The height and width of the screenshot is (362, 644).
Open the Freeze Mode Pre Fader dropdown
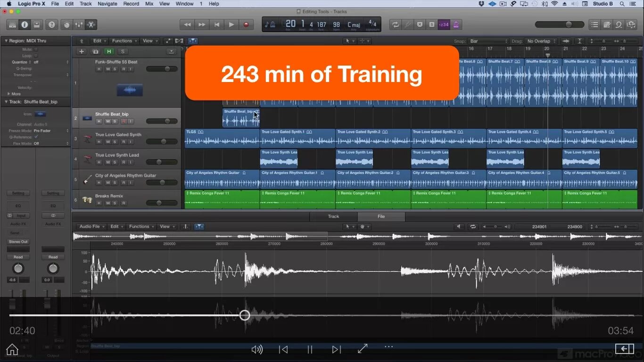coord(51,131)
